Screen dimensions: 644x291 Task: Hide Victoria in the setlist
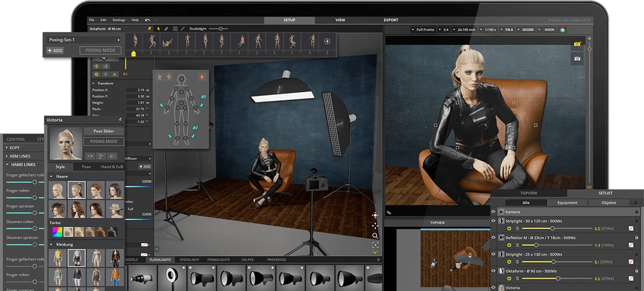click(494, 288)
